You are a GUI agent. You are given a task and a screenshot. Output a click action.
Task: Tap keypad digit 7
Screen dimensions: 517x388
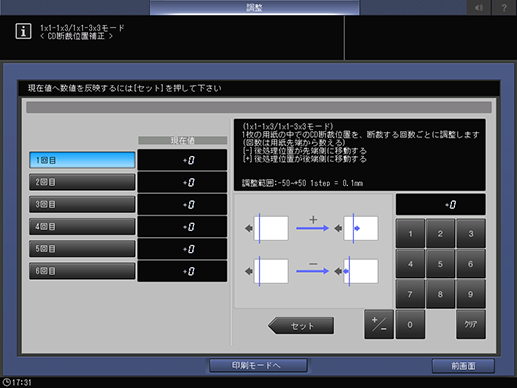410,294
